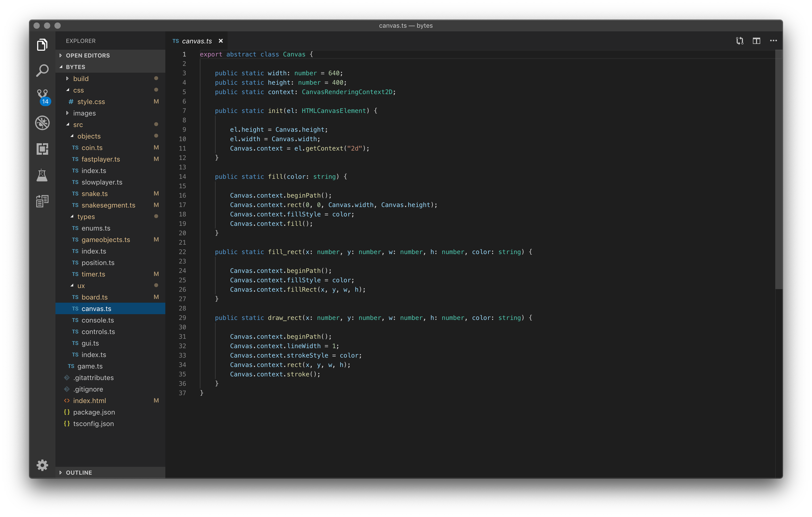Open the documents view icon below beaker

click(42, 201)
